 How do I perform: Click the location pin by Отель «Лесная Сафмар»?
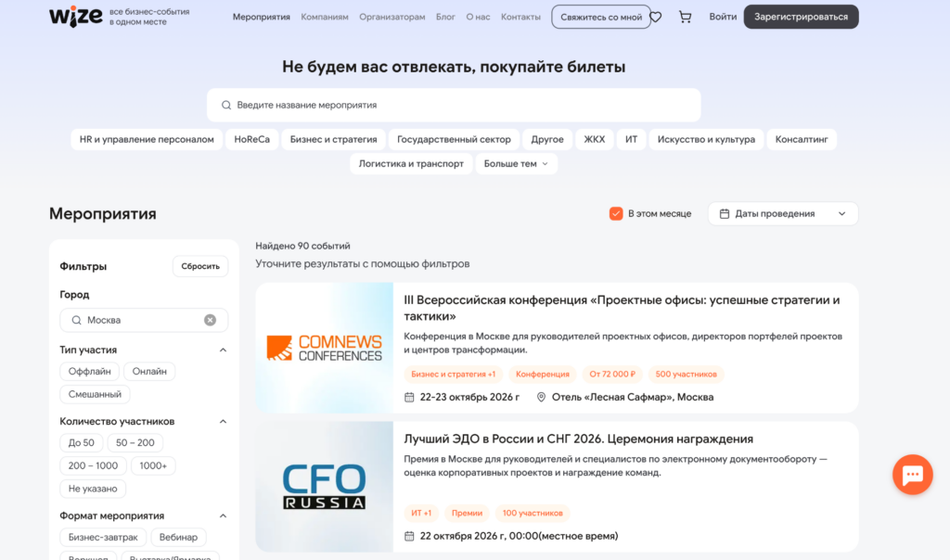point(541,397)
